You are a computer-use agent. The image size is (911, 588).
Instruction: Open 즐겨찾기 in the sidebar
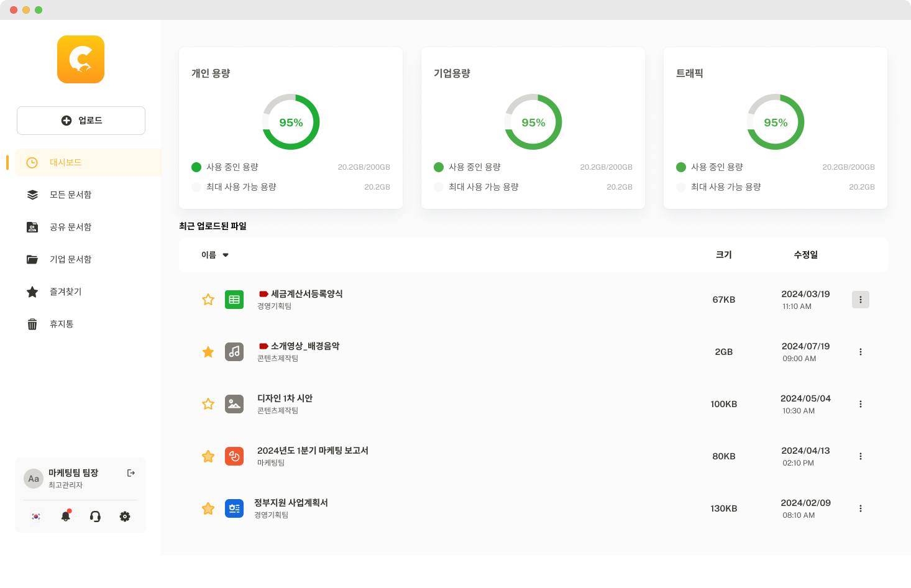click(65, 292)
